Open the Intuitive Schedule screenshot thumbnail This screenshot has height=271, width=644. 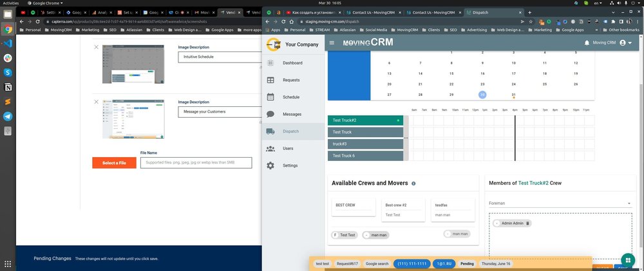coord(133,64)
